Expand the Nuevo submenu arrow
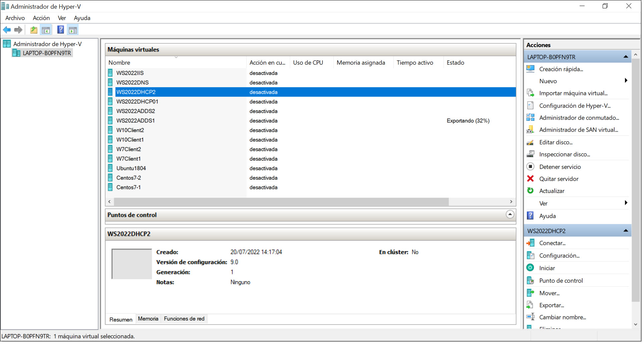 point(626,81)
